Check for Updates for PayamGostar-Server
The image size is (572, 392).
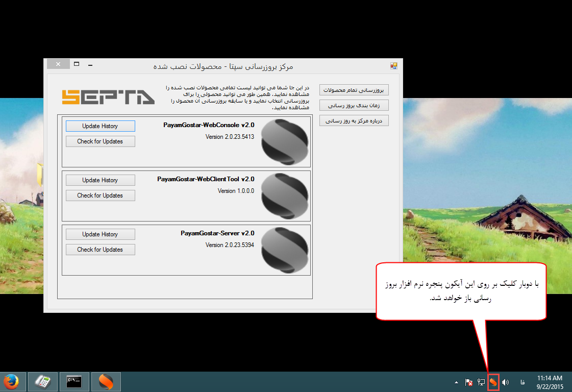[101, 249]
